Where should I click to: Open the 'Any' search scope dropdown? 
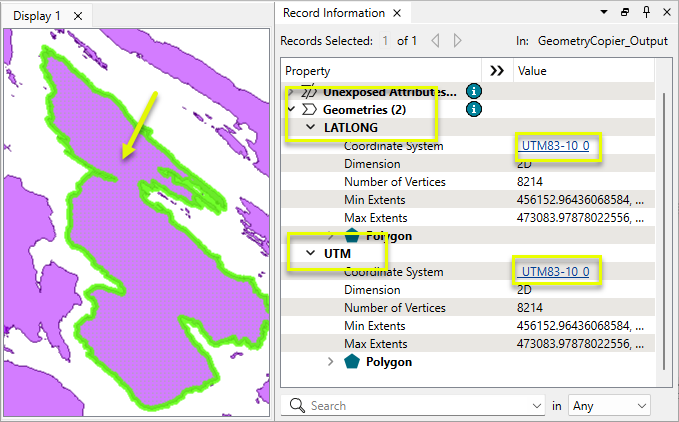coord(609,406)
